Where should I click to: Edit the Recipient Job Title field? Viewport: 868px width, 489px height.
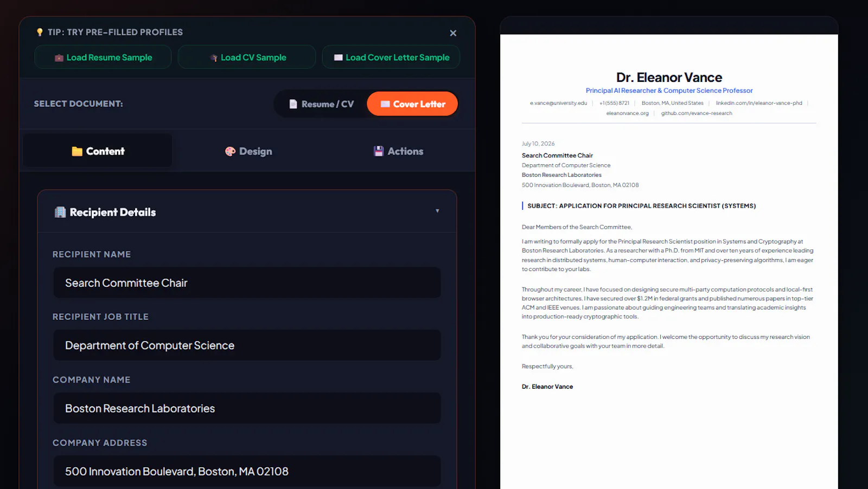(x=247, y=345)
